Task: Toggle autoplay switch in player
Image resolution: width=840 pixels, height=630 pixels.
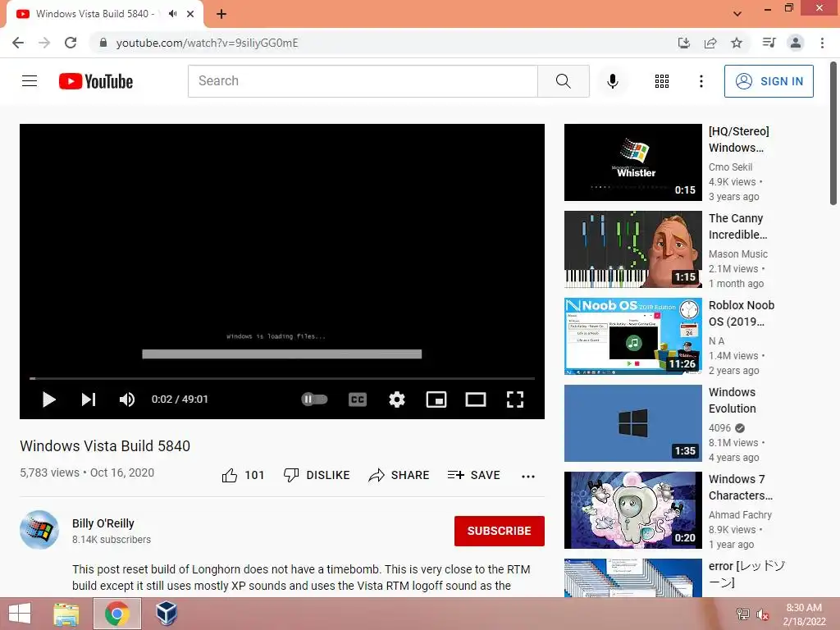Action: [314, 399]
